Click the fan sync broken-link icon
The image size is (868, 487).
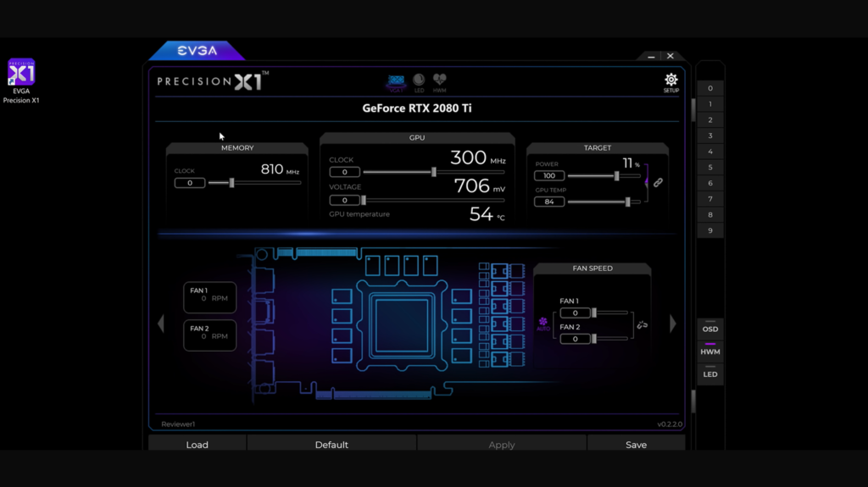(x=642, y=324)
